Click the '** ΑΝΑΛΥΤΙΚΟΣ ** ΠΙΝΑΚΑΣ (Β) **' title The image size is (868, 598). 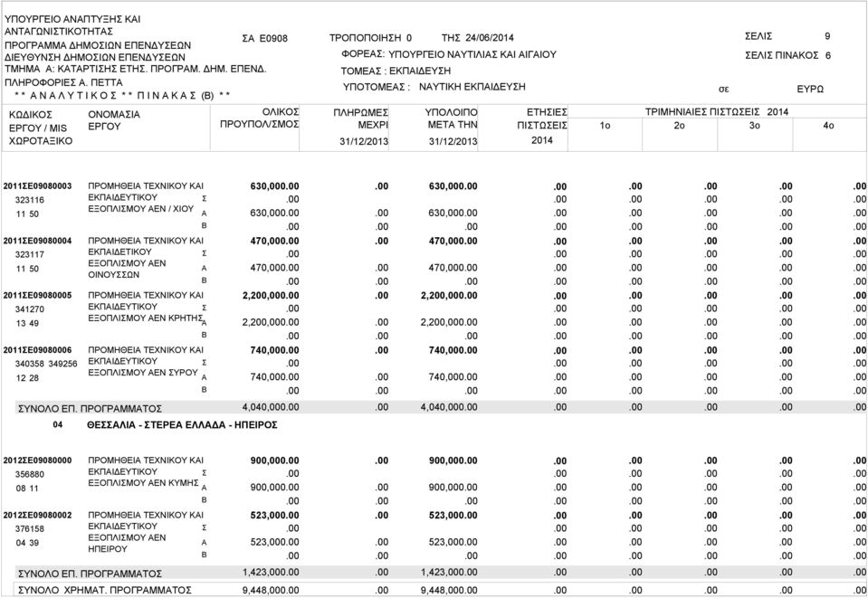point(122,95)
